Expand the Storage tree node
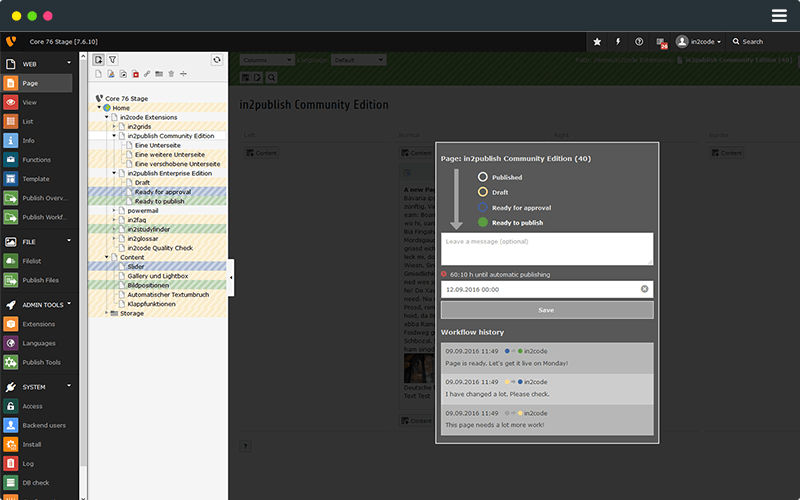The image size is (800, 500). tap(107, 313)
